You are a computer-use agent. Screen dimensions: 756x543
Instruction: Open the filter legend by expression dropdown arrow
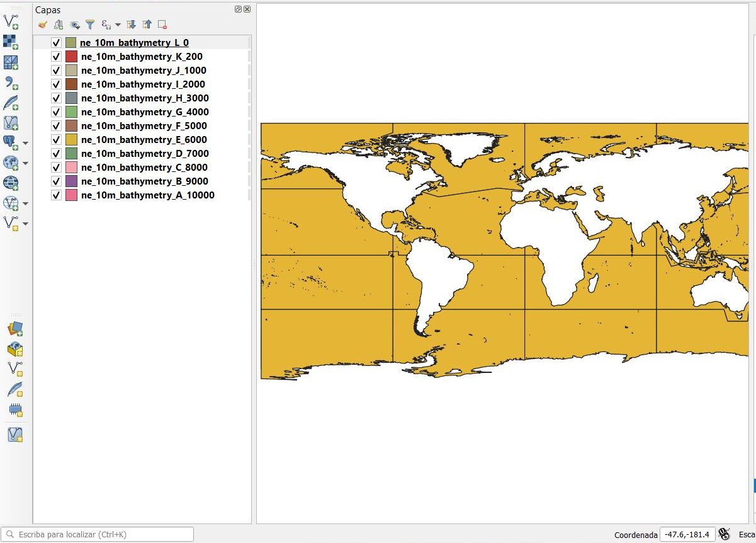click(x=118, y=25)
